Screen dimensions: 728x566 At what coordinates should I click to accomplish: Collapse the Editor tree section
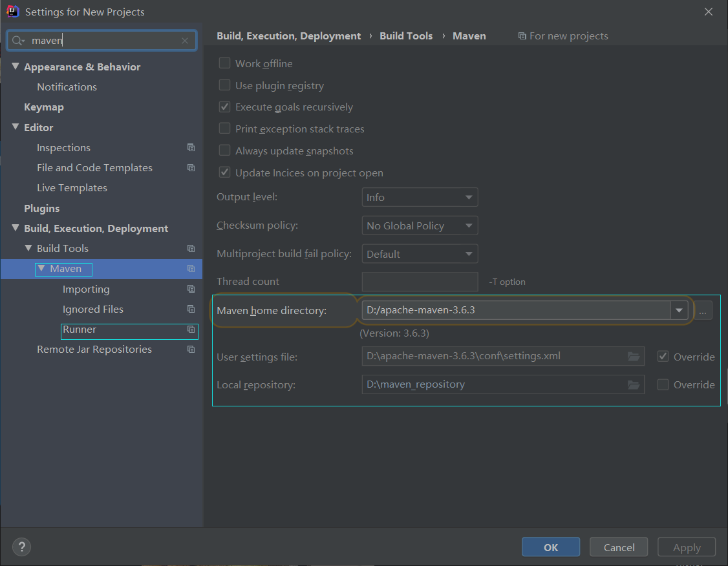tap(16, 127)
